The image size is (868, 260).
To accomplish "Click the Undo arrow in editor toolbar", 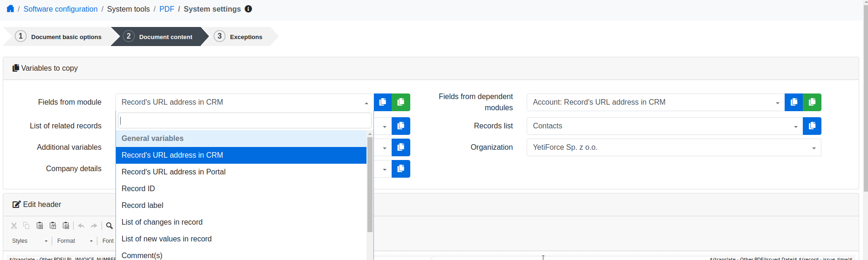I will [x=81, y=226].
